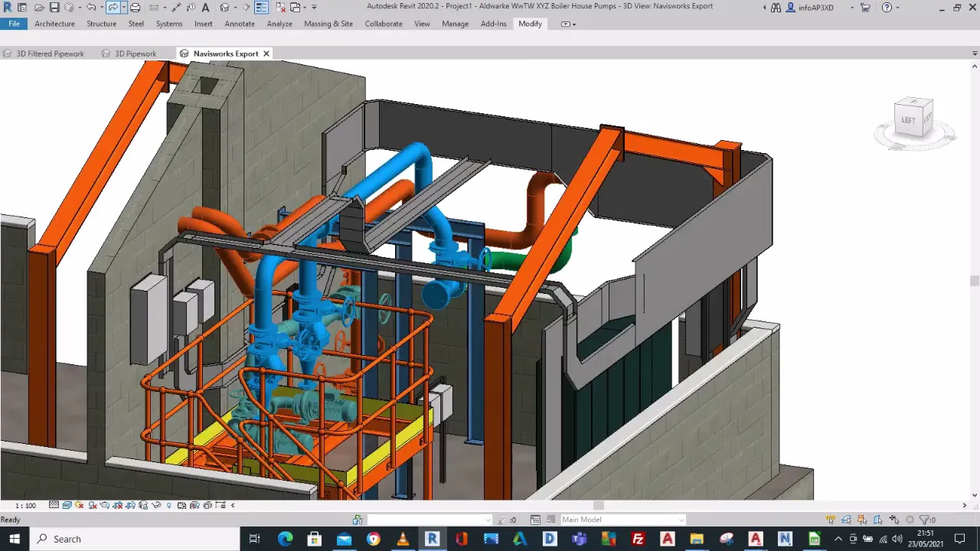
Task: Expand the Undo history dropdown arrow
Action: click(102, 8)
